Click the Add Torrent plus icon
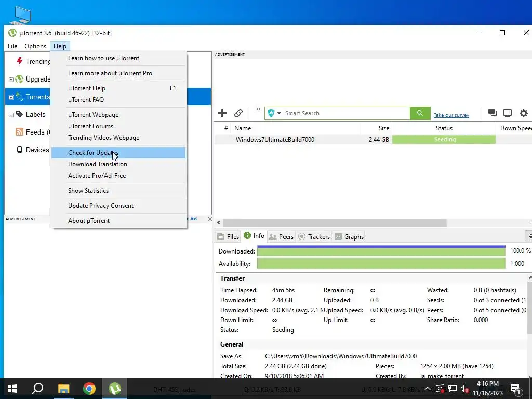Screen dimensions: 532x399 tap(222, 113)
